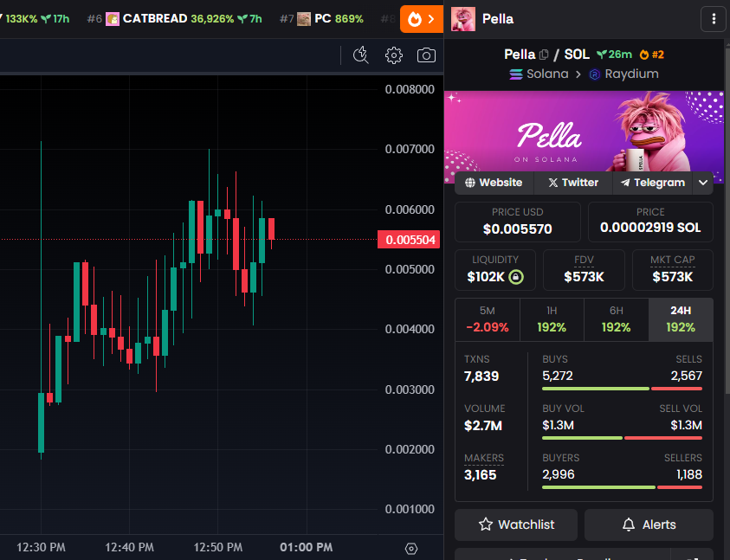730x560 pixels.
Task: Take a chart snapshot with camera icon
Action: 426,55
